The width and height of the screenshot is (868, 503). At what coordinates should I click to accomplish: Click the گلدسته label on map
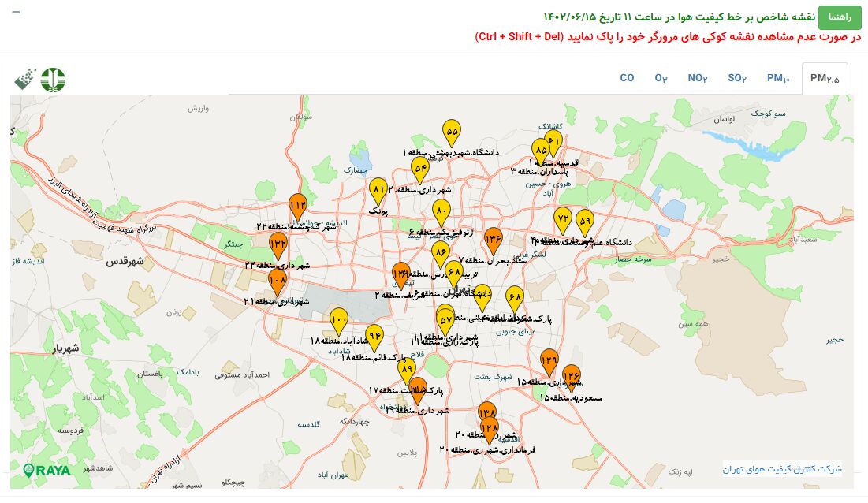tap(308, 424)
